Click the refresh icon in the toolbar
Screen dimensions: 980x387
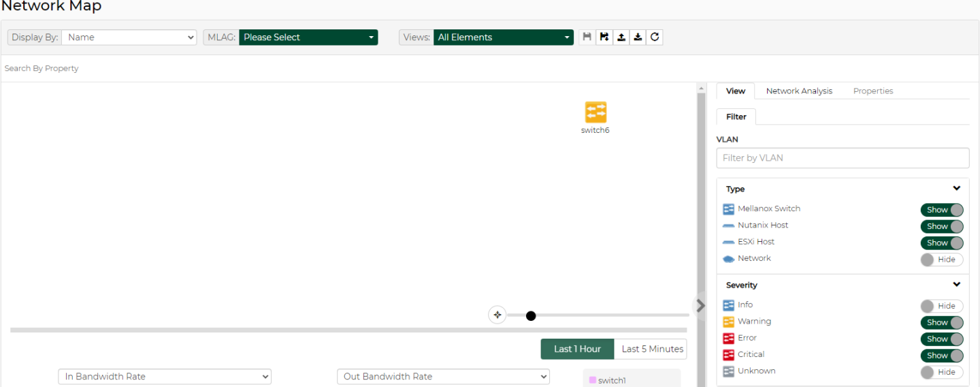(655, 37)
